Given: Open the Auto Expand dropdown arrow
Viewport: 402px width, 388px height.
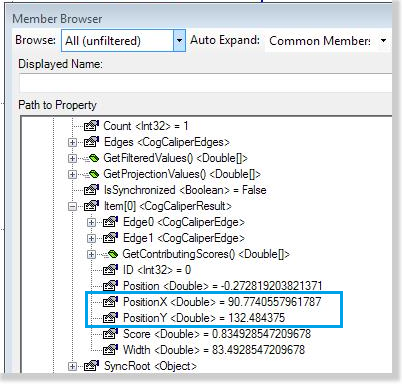Looking at the screenshot, I should coord(384,41).
